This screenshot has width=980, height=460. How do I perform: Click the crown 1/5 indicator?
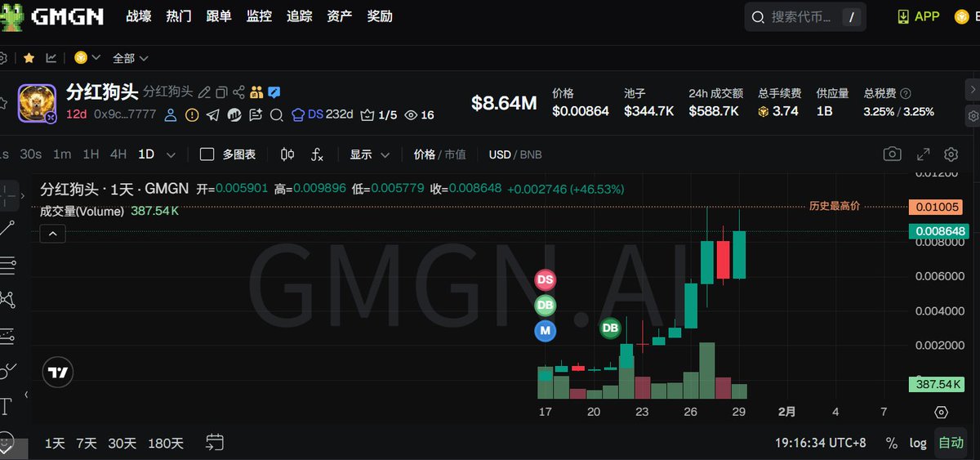[378, 115]
